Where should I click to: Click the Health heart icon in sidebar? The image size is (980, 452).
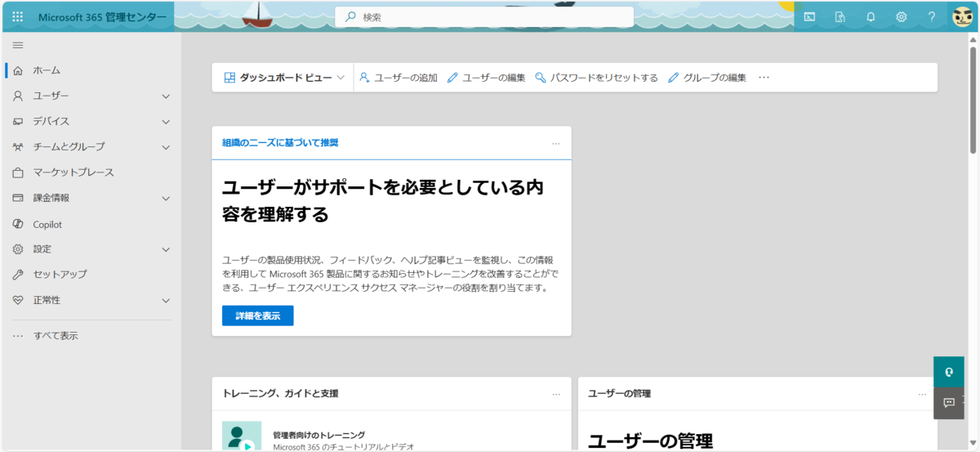coord(18,300)
